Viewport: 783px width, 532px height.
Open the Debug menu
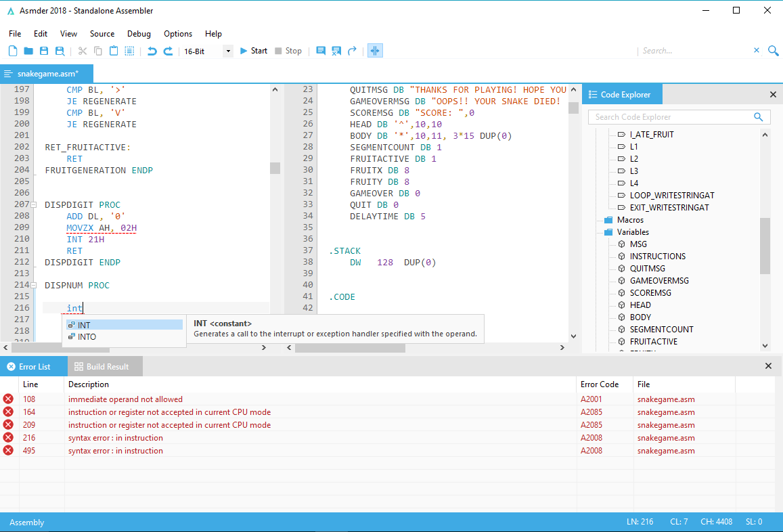139,34
